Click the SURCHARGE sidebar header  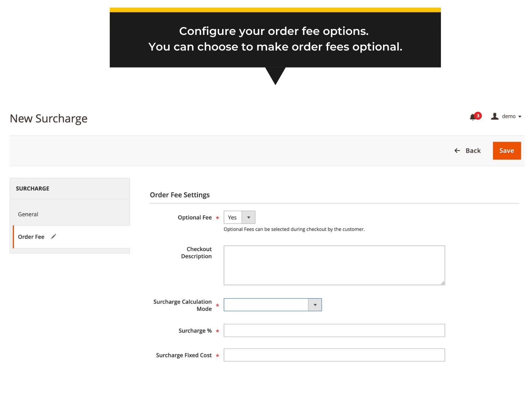tap(33, 189)
